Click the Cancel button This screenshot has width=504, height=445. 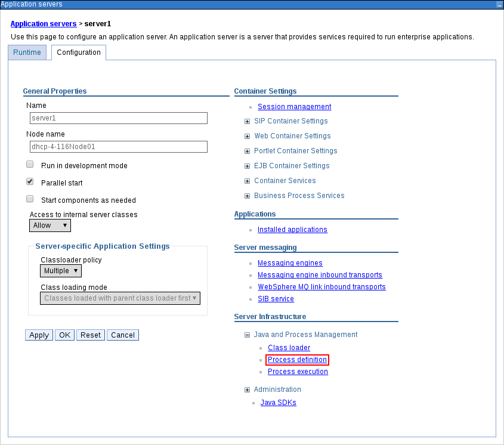click(x=123, y=335)
